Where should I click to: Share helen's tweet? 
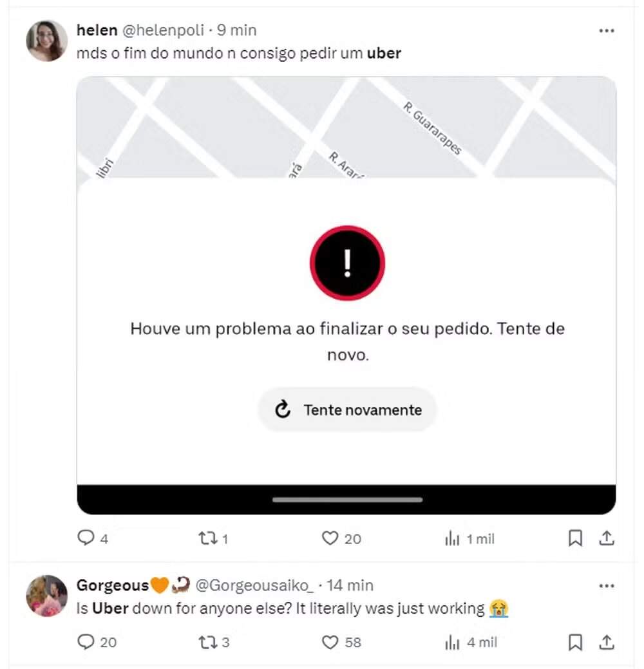coord(607,538)
